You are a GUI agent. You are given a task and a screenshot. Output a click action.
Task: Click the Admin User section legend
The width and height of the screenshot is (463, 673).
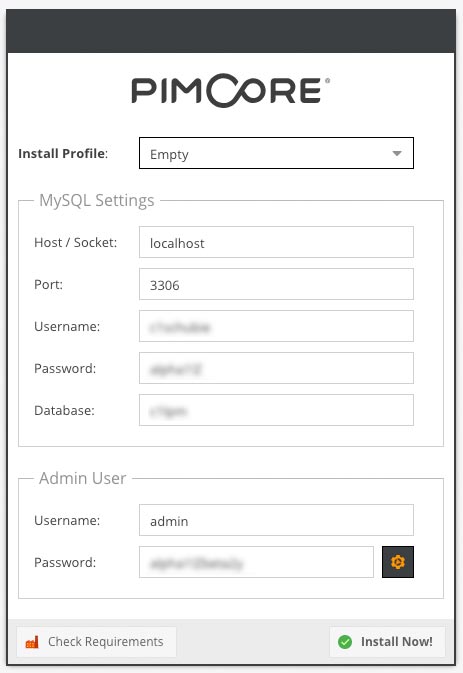82,478
